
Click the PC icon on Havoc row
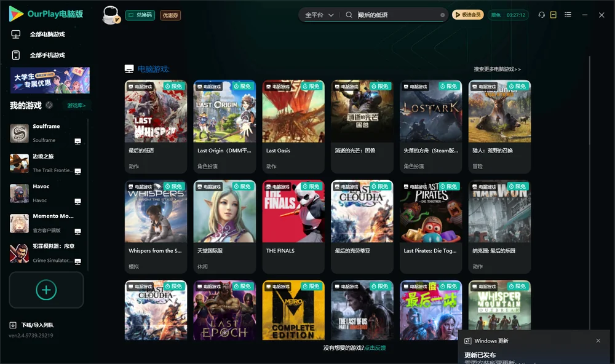pyautogui.click(x=77, y=201)
